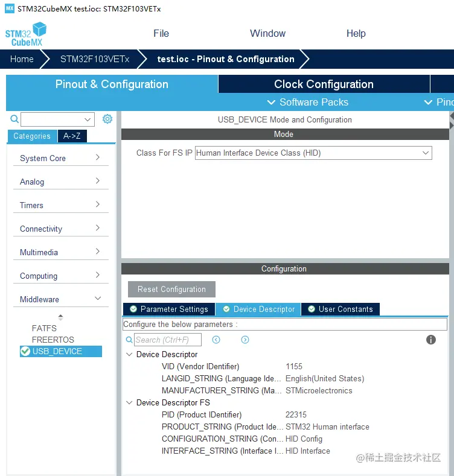Open the gear settings icon beside search

pyautogui.click(x=107, y=119)
